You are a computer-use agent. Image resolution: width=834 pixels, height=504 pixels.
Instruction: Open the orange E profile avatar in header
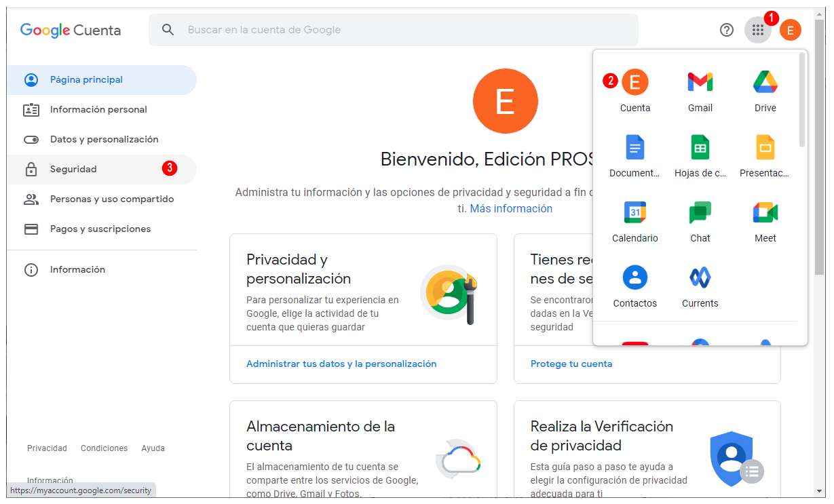(791, 30)
